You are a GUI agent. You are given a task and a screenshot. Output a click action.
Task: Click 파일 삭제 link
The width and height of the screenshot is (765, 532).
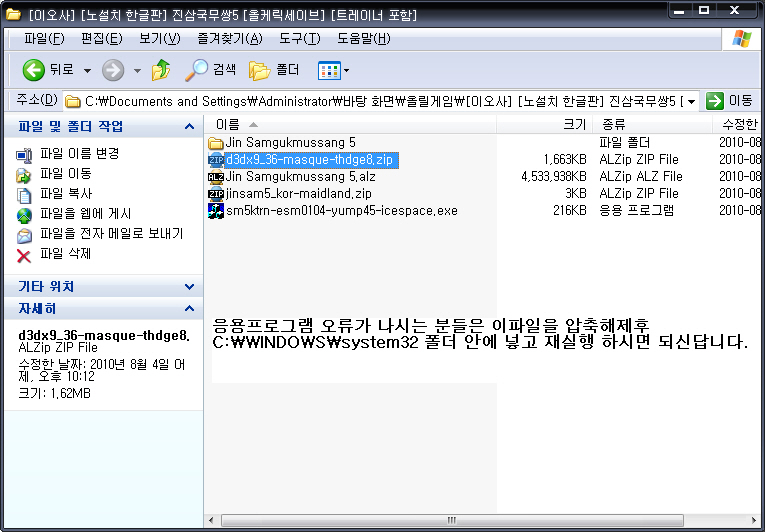pos(66,254)
